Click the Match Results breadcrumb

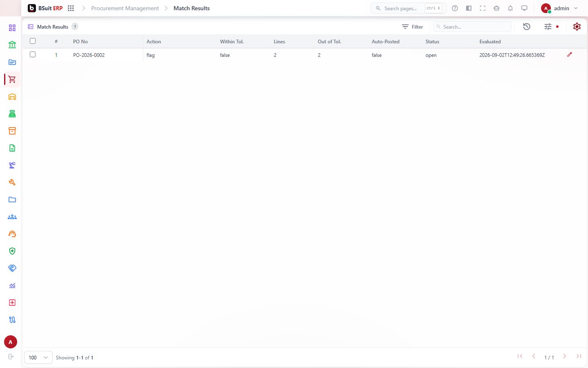(x=192, y=8)
